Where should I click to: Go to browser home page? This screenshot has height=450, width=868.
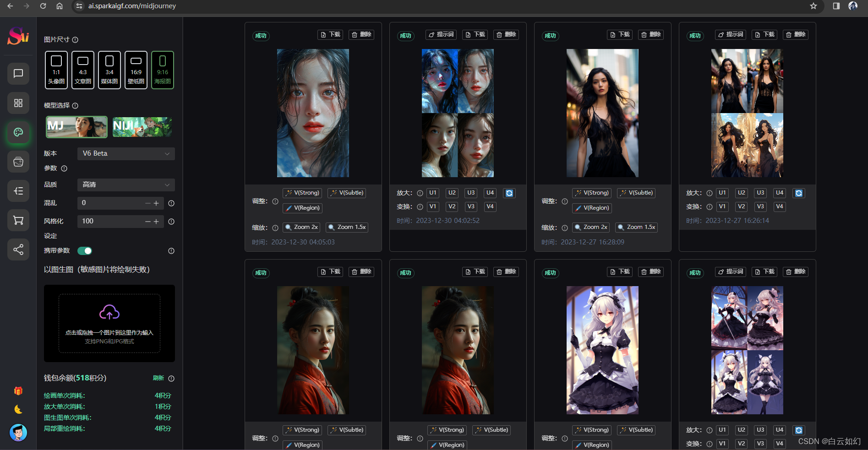pos(60,6)
